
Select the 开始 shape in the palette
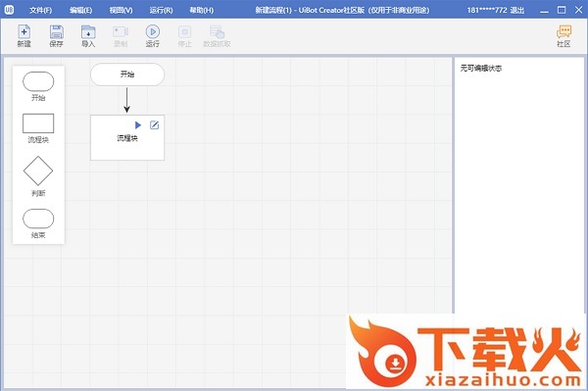coord(38,81)
